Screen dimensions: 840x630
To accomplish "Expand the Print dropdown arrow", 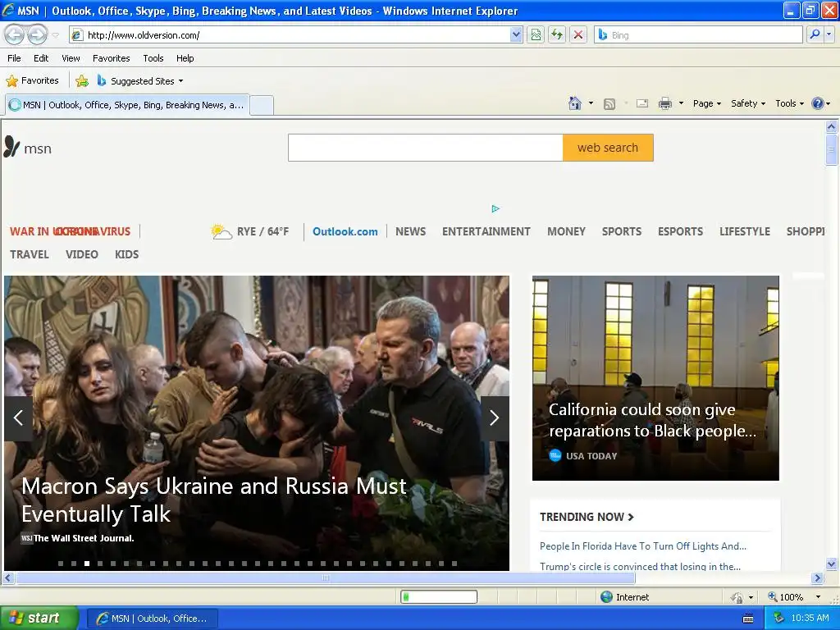I will 681,103.
